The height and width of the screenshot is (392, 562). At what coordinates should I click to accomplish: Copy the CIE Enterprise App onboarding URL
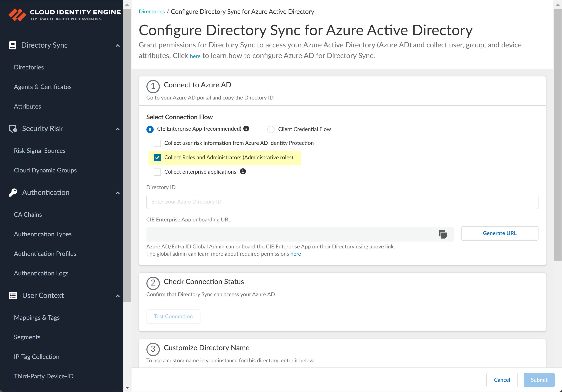[443, 234]
